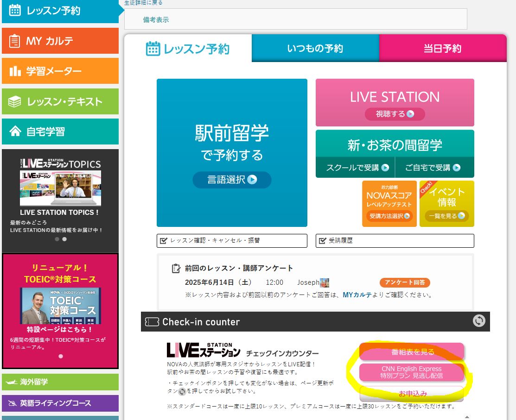Open レッスン確認・キャンセル・振替 checkbox link
516x420 pixels.
pos(232,241)
